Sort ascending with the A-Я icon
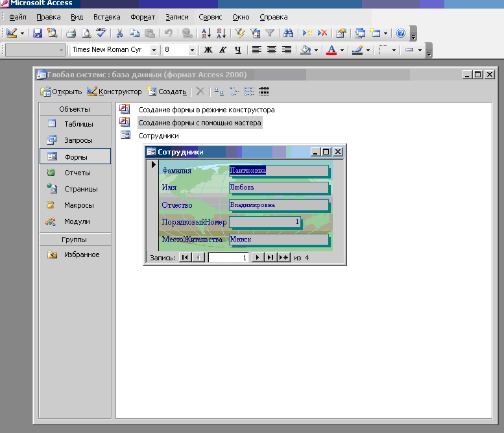Image resolution: width=504 pixels, height=433 pixels. [206, 33]
